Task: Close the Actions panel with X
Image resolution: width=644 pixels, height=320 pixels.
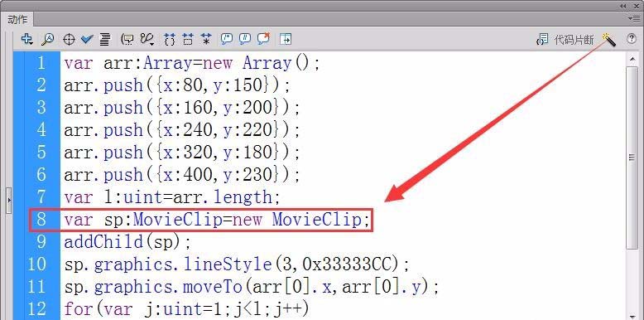Action: (x=637, y=6)
